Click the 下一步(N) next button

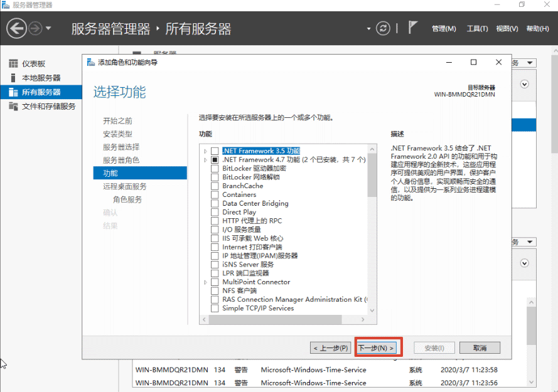pyautogui.click(x=376, y=347)
